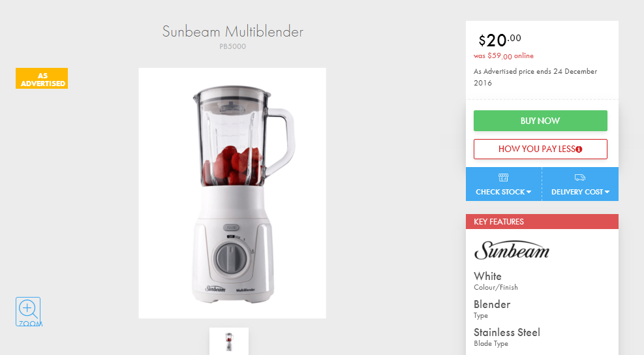Image resolution: width=644 pixels, height=355 pixels.
Task: Click the Delivery Cost dropdown arrow
Action: 607,192
